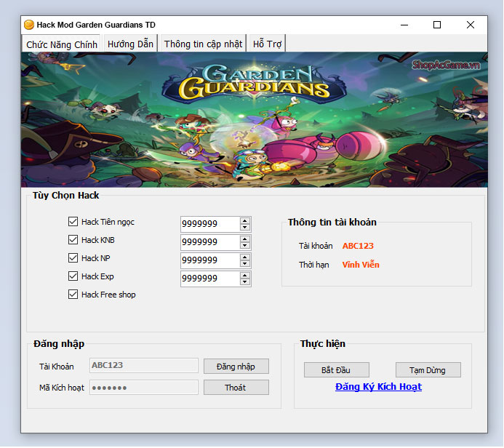Click the Garden Guardians banner image
Viewport: 504px width, 448px height.
click(255, 119)
